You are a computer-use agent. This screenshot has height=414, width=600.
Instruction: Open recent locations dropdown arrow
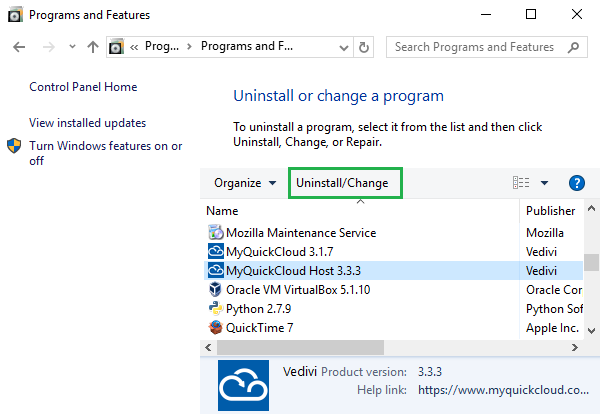(x=72, y=47)
